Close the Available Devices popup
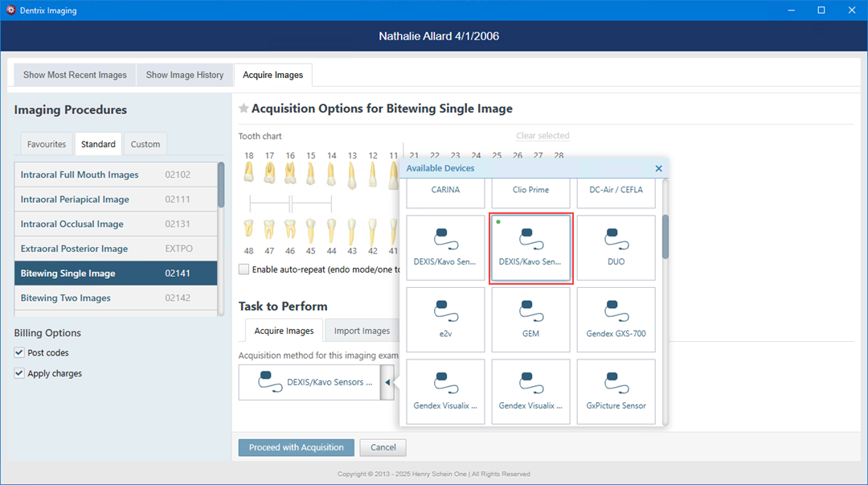The width and height of the screenshot is (868, 485). coord(659,168)
